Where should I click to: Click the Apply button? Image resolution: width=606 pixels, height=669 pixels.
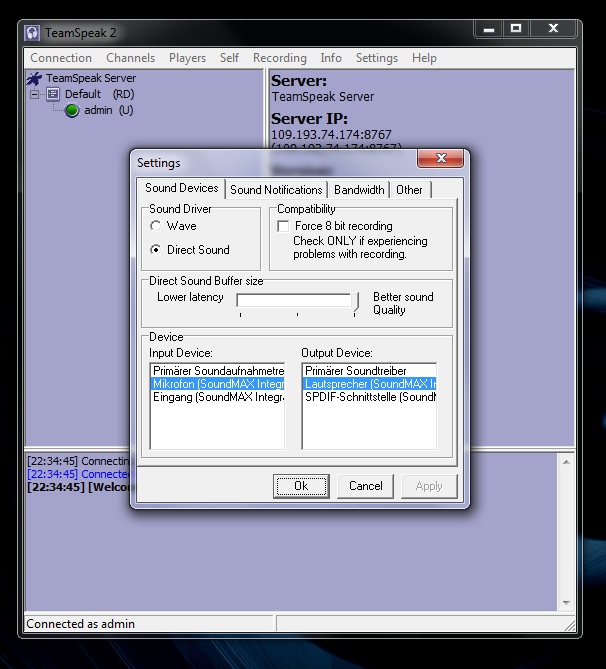[x=429, y=486]
